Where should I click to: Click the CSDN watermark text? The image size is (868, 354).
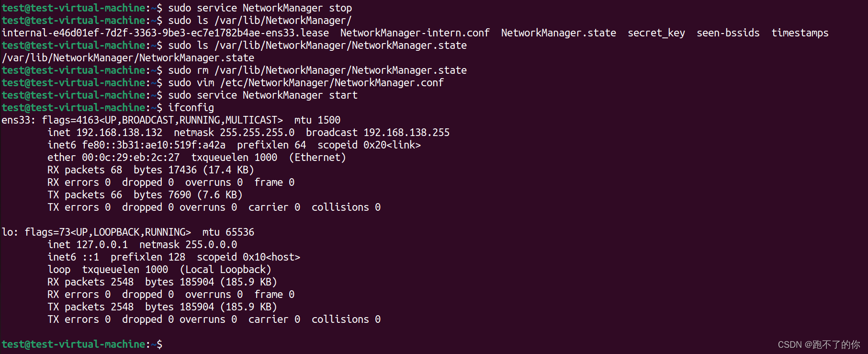click(x=819, y=344)
